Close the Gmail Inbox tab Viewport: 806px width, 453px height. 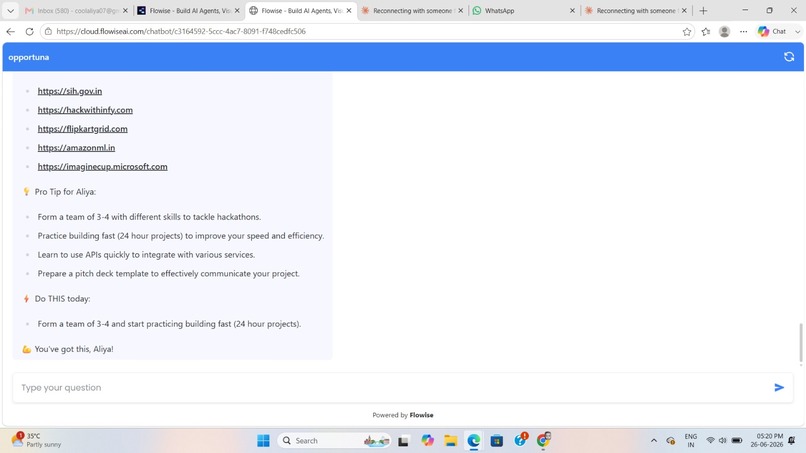coord(125,10)
